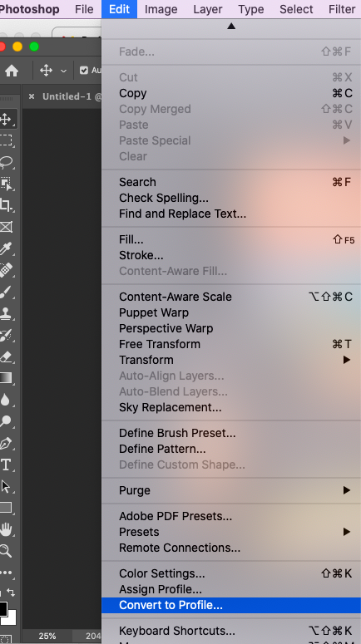The height and width of the screenshot is (644, 361).
Task: Close the Untitled-1 document tab
Action: click(x=32, y=96)
